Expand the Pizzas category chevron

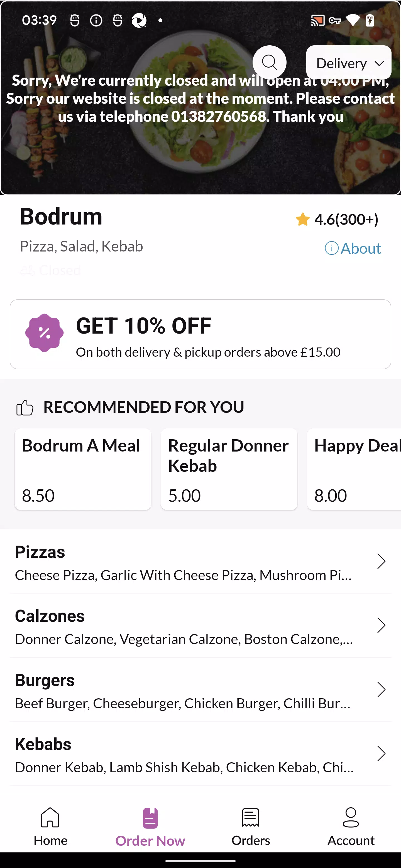click(x=381, y=561)
